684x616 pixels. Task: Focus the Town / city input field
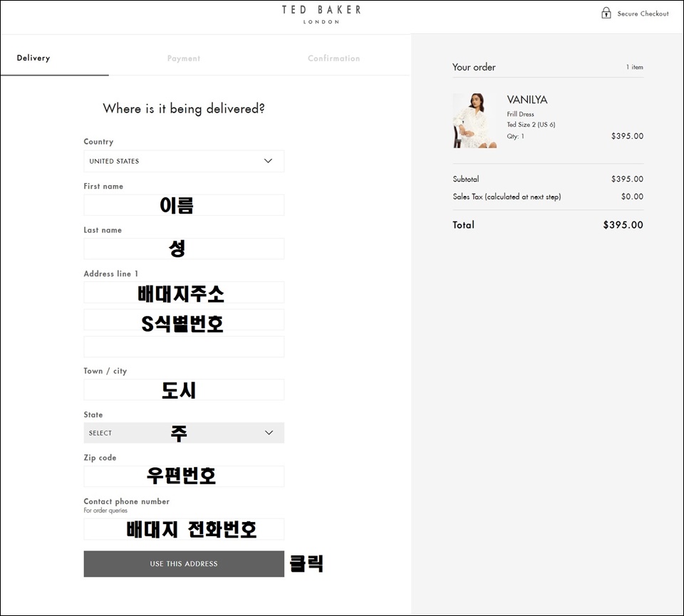(184, 390)
